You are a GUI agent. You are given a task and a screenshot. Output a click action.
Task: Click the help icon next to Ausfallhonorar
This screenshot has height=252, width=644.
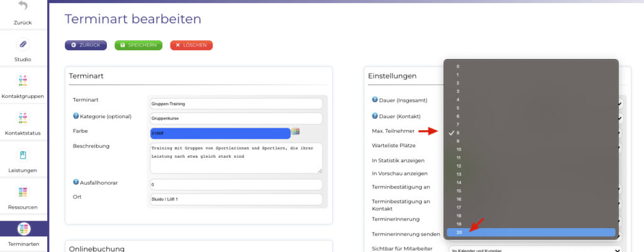[76, 183]
